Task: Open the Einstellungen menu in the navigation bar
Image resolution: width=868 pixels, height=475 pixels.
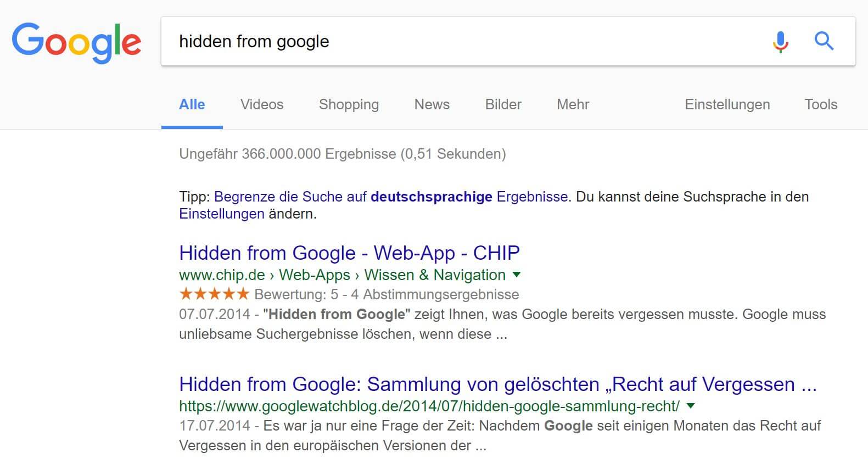Action: point(727,104)
